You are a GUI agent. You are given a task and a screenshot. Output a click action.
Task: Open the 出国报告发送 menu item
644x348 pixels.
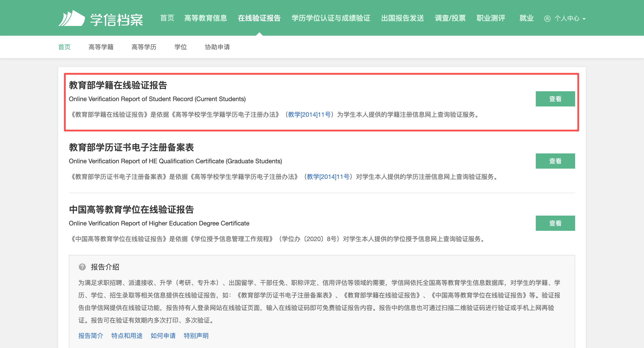[x=402, y=18]
